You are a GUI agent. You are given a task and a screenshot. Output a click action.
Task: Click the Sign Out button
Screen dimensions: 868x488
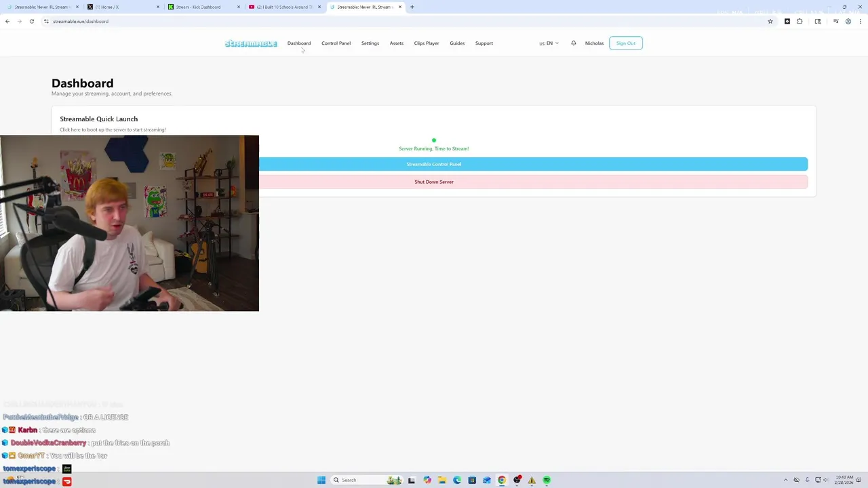626,43
